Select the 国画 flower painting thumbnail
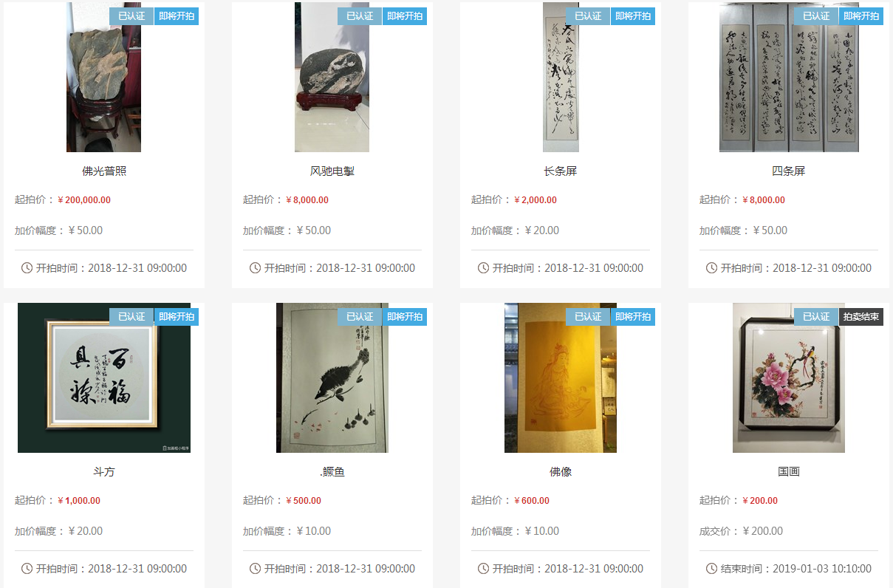The height and width of the screenshot is (588, 893). (x=789, y=377)
